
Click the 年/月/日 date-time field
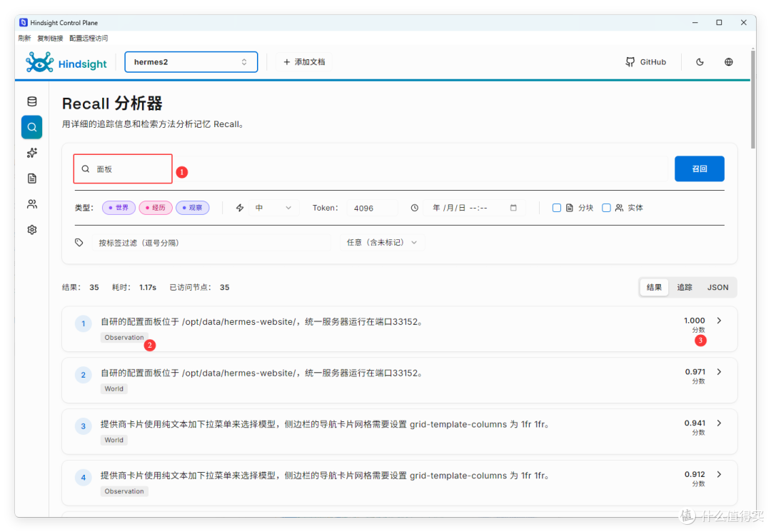pyautogui.click(x=475, y=208)
